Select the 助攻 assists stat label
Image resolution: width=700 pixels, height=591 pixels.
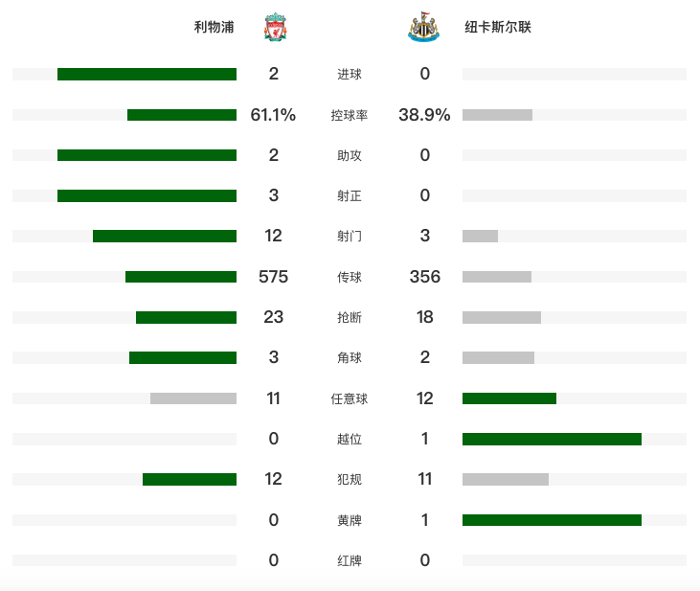[350, 155]
